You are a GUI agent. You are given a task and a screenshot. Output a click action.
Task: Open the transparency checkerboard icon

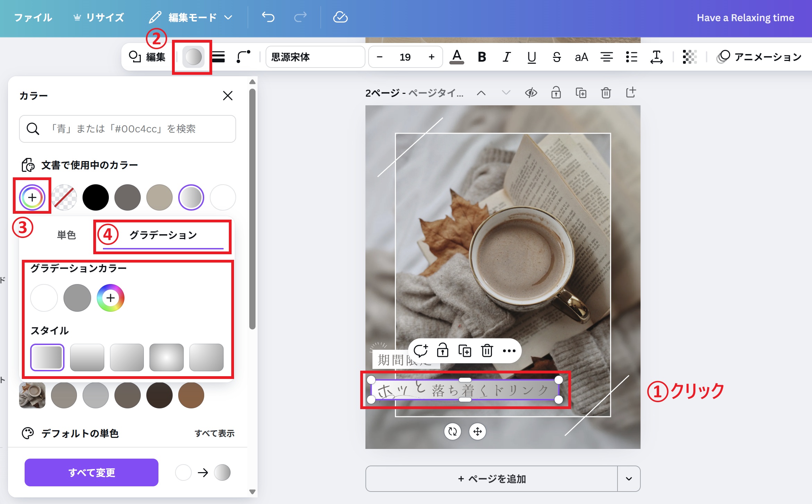(689, 57)
